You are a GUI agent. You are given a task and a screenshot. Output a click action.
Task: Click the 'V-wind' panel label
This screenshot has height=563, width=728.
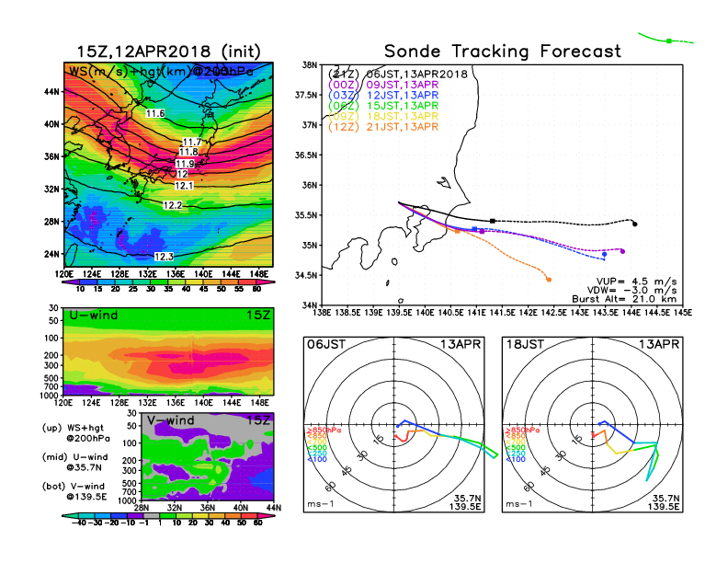170,420
